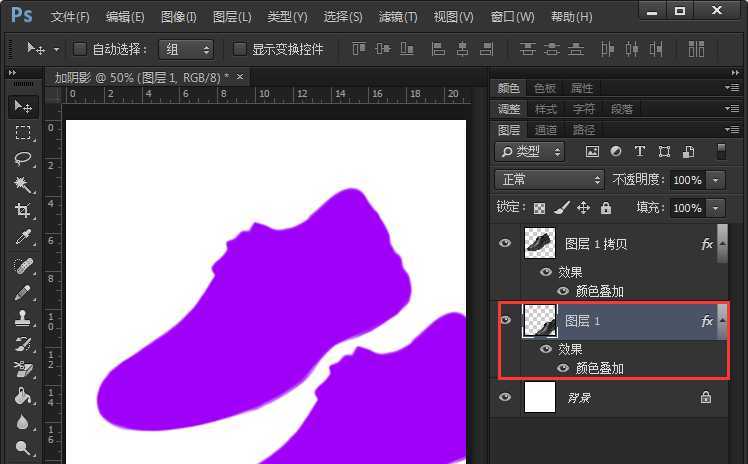Open the 不透明度 opacity dropdown arrow
Screen dimensions: 748x464
715,180
